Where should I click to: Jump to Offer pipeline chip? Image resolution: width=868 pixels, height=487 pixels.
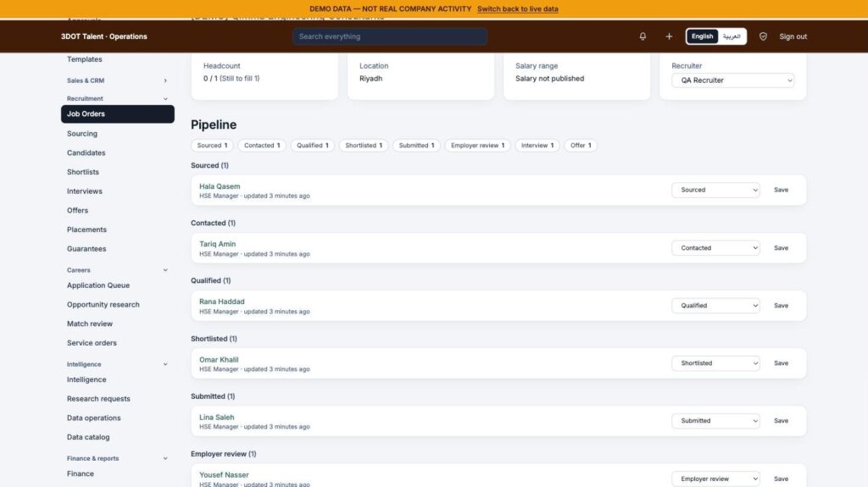click(581, 146)
